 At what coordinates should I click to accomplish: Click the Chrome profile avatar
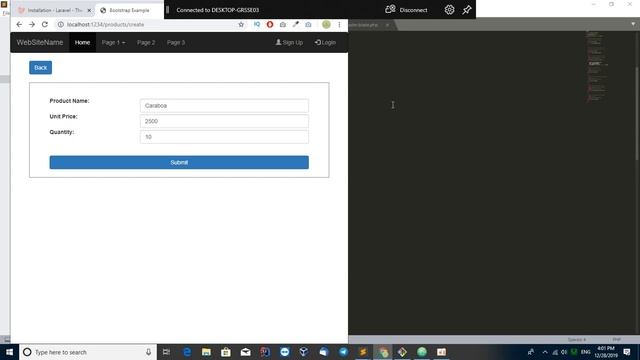point(326,24)
